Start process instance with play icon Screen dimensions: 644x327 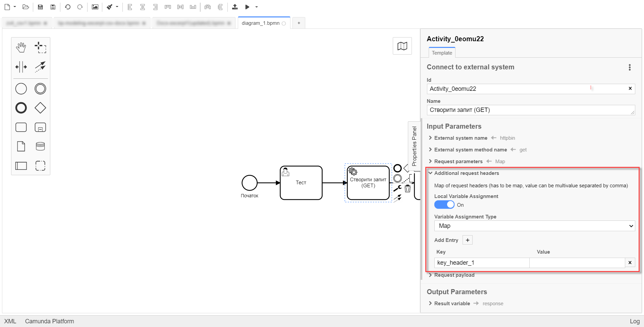click(x=247, y=7)
